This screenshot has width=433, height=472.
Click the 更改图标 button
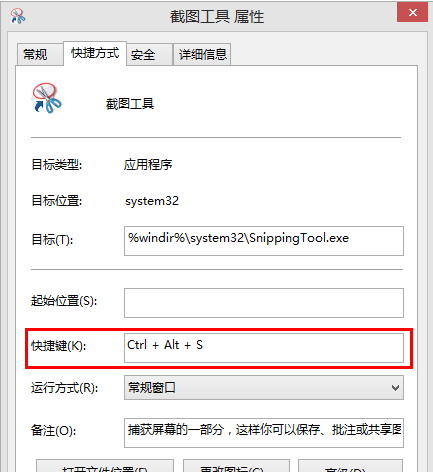[236, 466]
